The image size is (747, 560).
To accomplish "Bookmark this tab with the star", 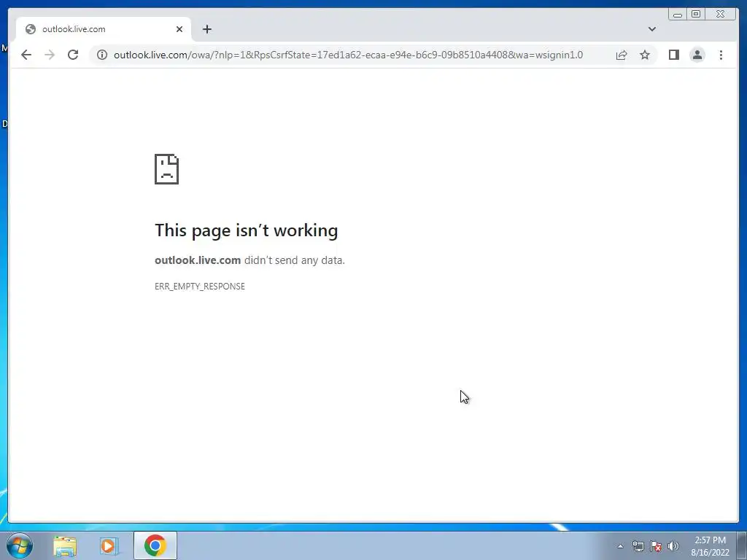I will click(x=645, y=55).
